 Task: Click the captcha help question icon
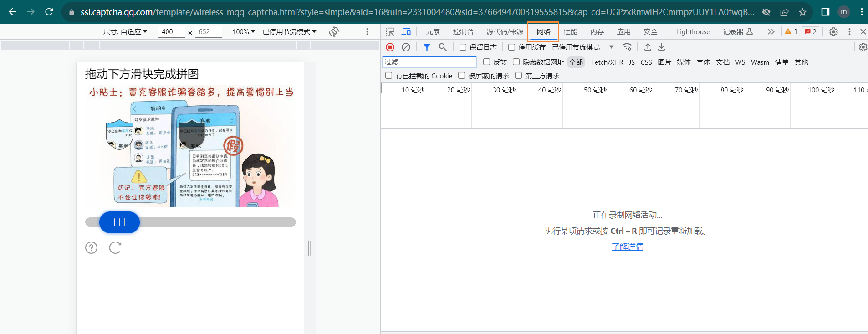[x=92, y=247]
